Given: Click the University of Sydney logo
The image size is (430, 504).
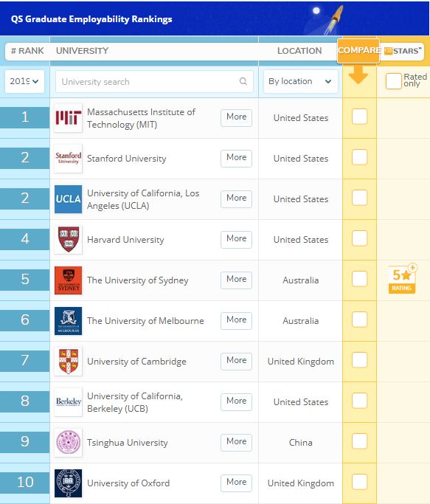Looking at the screenshot, I should (x=68, y=280).
